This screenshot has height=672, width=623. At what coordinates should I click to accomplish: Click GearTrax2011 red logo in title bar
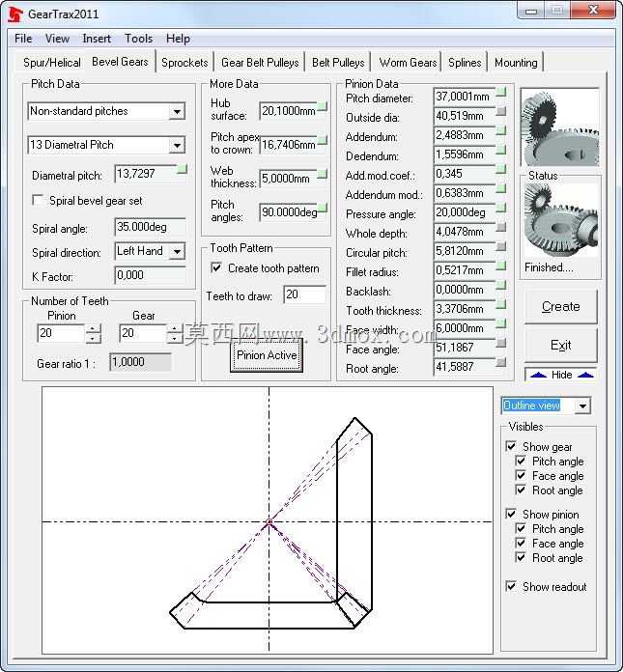coord(14,14)
